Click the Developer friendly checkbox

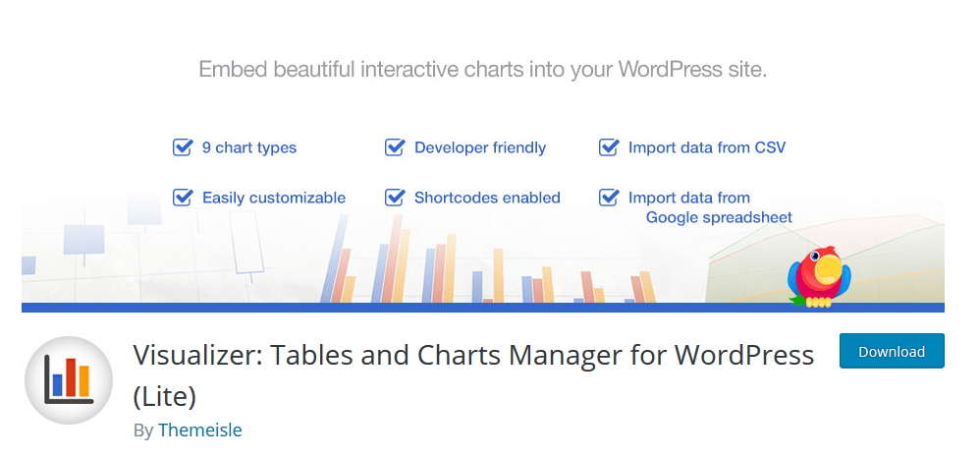point(395,147)
